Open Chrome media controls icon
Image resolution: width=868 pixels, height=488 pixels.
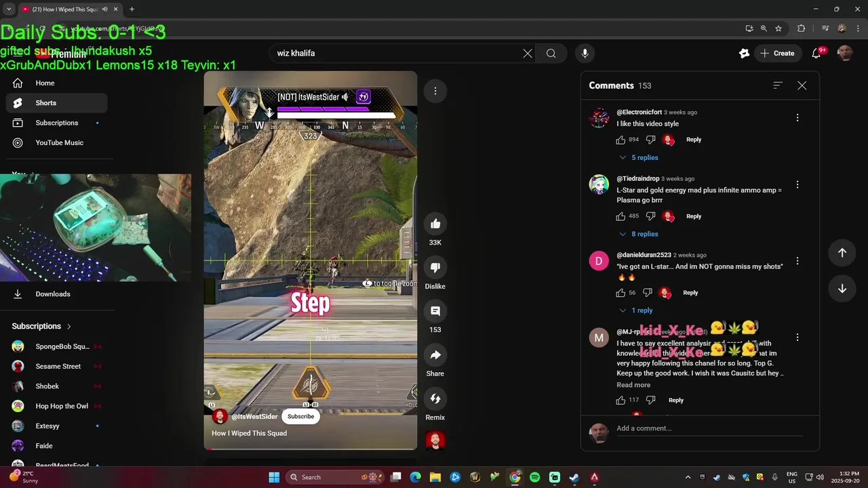[825, 28]
